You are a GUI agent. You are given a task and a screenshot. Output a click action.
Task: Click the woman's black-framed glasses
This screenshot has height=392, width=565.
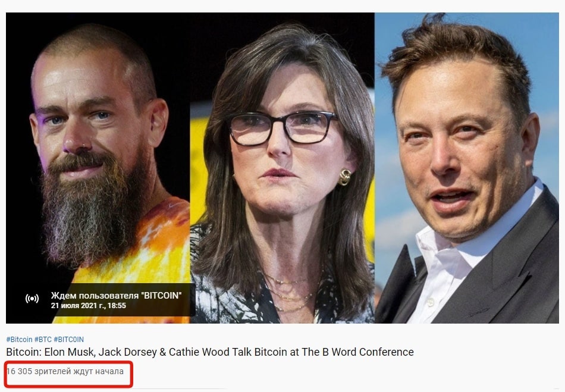click(283, 127)
